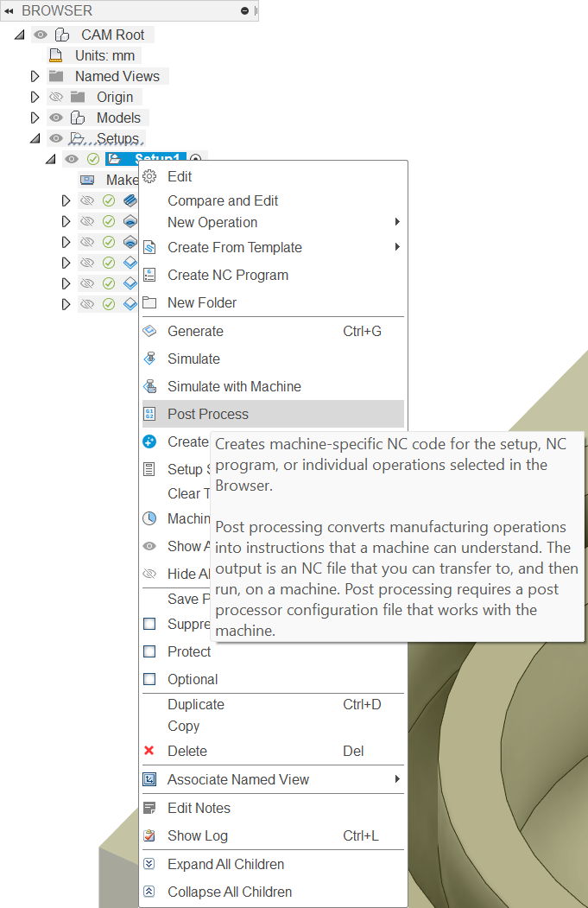Expand the Models tree node
588x908 pixels.
pos(35,117)
